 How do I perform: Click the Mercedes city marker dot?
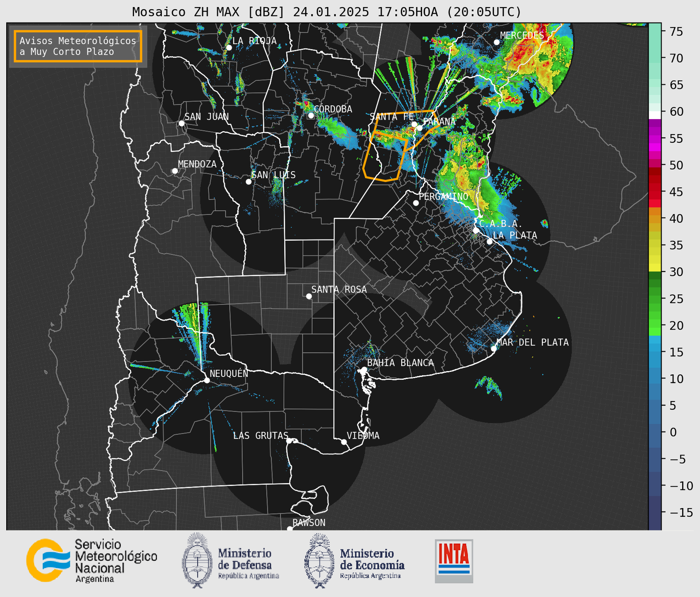click(497, 42)
